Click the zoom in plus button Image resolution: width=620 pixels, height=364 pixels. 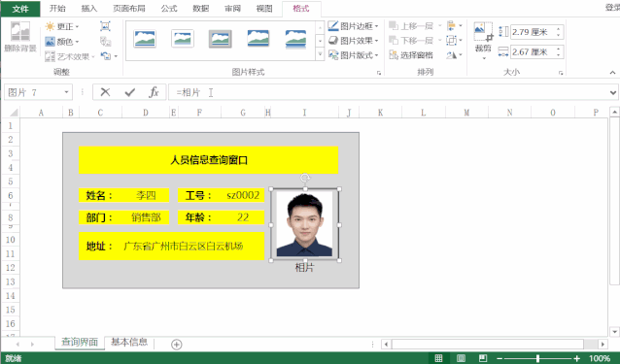click(577, 358)
